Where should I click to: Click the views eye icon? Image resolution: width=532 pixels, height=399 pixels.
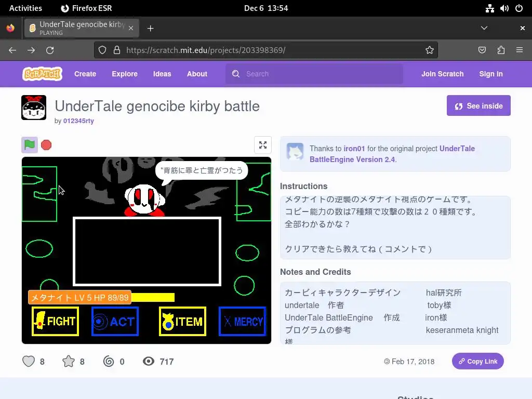click(148, 362)
